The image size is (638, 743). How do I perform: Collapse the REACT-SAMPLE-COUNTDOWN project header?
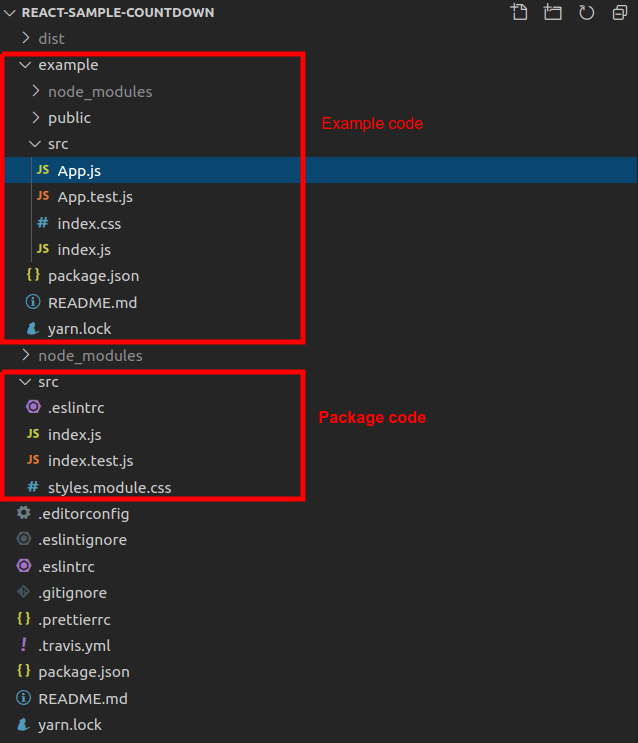[10, 13]
